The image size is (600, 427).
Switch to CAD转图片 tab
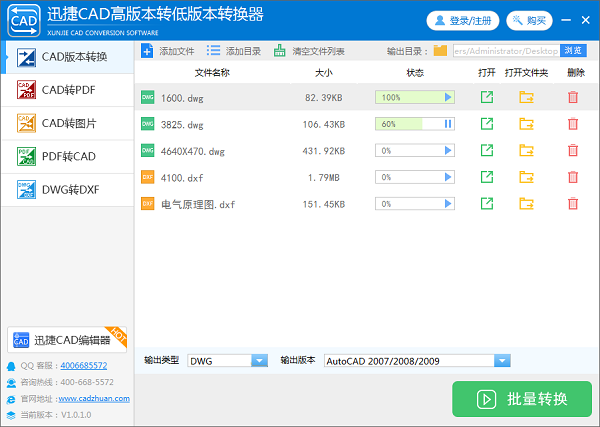click(68, 123)
